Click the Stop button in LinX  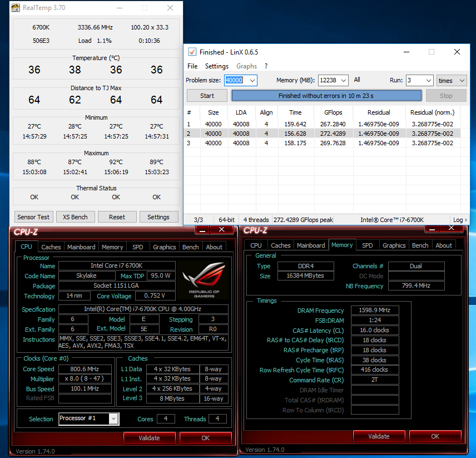[446, 96]
